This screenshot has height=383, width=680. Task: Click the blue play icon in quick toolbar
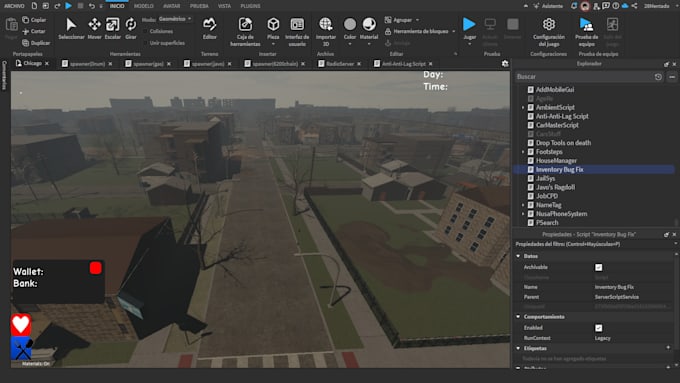(x=69, y=6)
